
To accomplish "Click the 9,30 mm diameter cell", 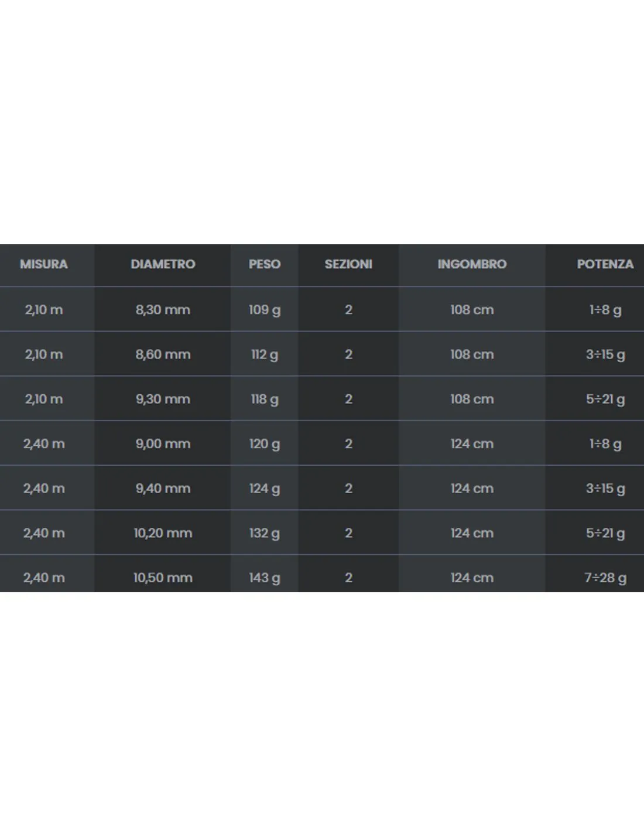I will coord(163,399).
